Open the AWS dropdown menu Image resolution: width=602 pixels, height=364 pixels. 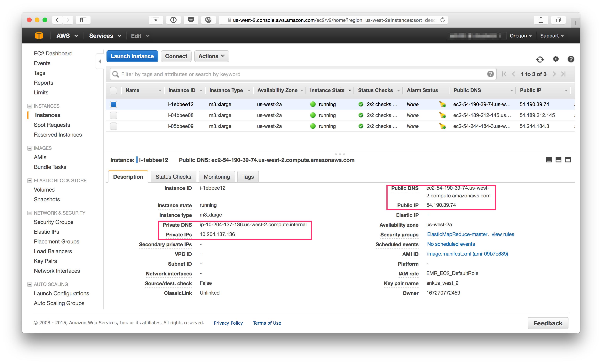coord(67,36)
